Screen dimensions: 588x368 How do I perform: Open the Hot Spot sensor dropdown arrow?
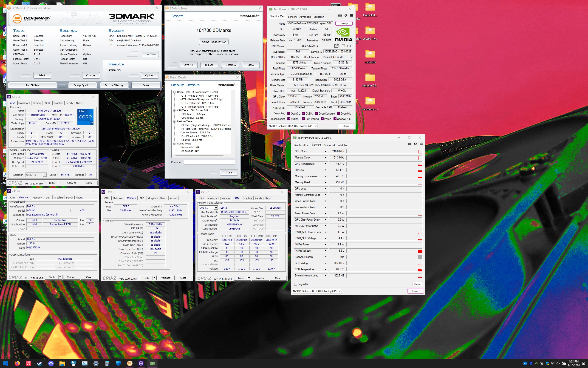coord(325,170)
